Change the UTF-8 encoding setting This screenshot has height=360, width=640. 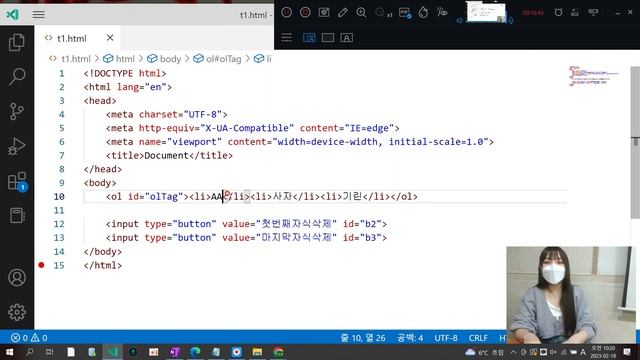(x=446, y=338)
